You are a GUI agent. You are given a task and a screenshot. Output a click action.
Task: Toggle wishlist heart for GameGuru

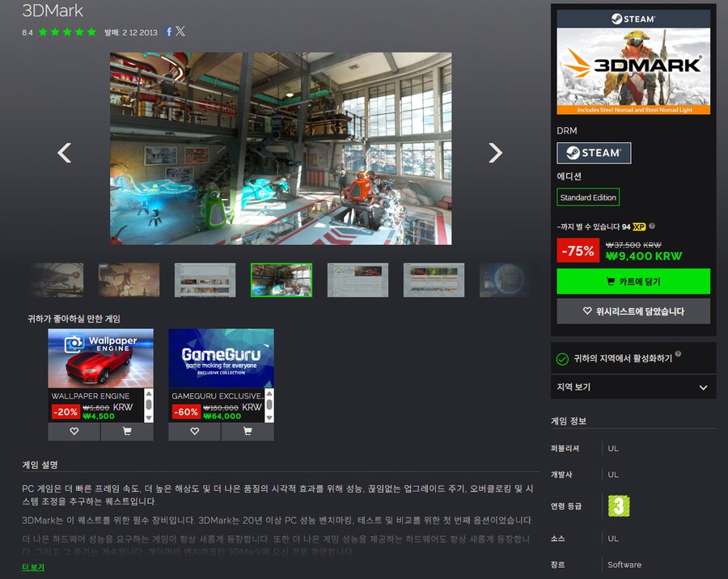[x=193, y=432]
